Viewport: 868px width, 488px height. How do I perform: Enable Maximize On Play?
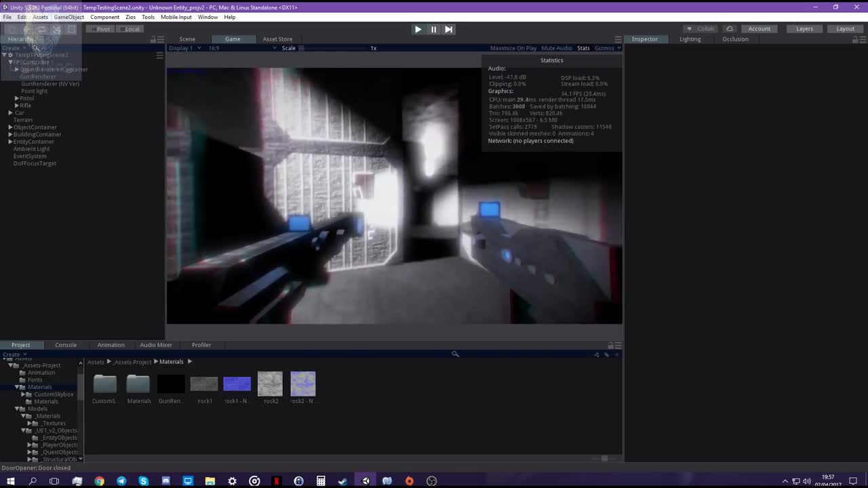click(x=513, y=48)
